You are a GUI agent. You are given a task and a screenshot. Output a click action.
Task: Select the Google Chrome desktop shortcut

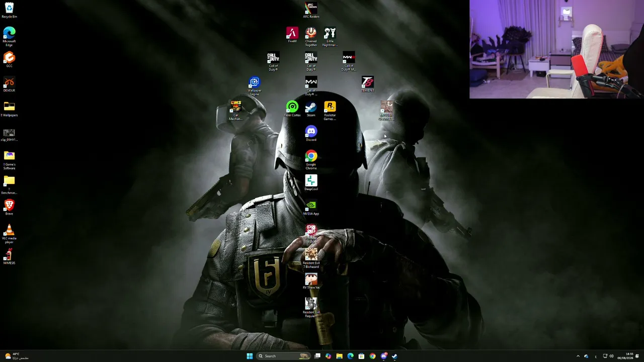[x=311, y=160]
